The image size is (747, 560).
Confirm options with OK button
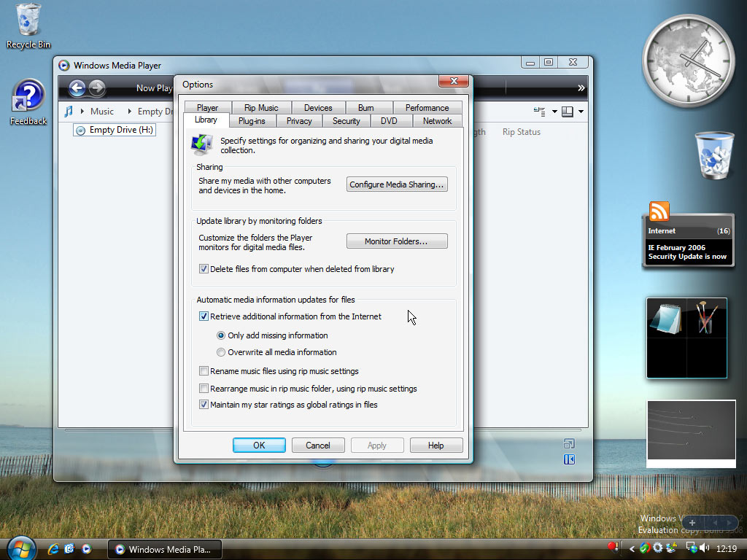tap(259, 446)
